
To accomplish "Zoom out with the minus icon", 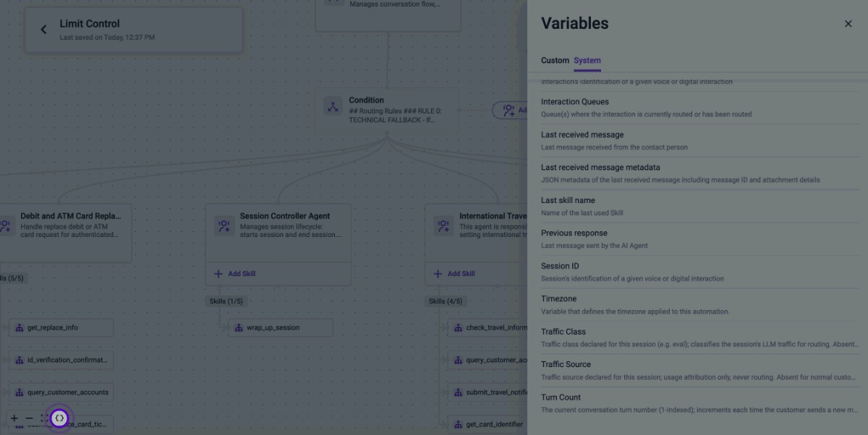I will tap(29, 418).
